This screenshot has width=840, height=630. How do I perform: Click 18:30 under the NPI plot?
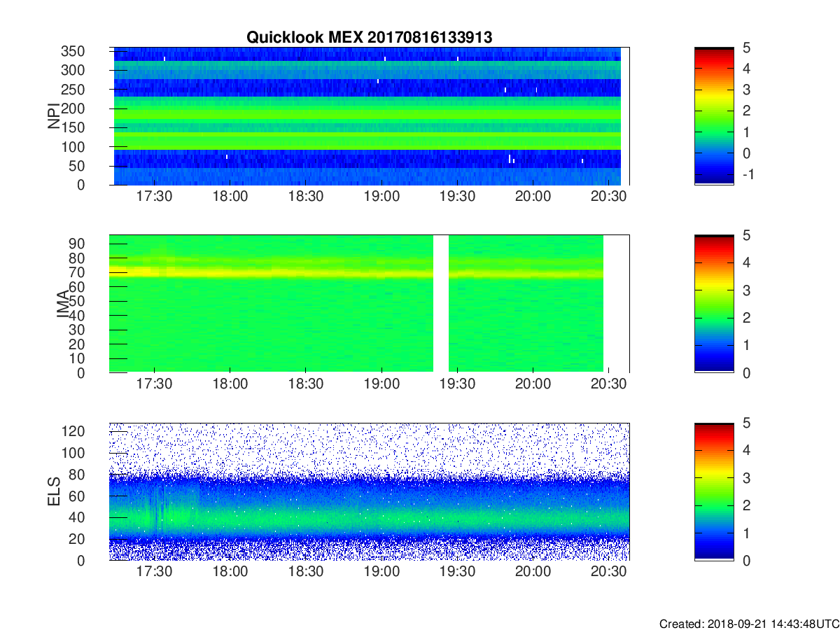[306, 197]
